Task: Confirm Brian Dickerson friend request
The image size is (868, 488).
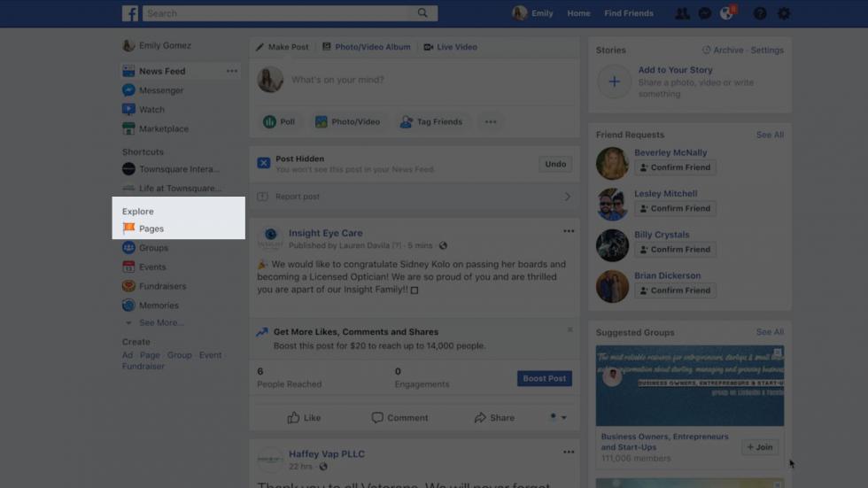Action: tap(675, 290)
